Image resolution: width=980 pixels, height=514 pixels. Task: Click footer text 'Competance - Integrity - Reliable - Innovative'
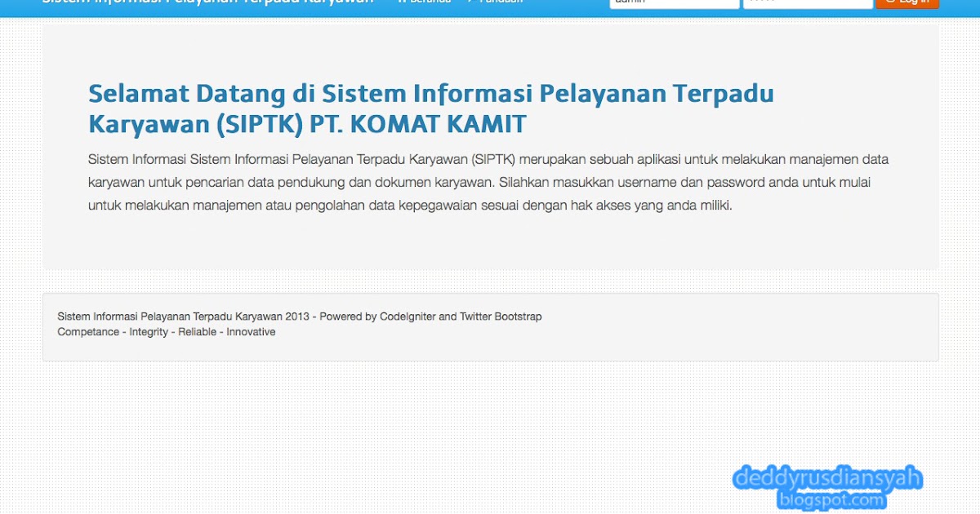click(167, 332)
